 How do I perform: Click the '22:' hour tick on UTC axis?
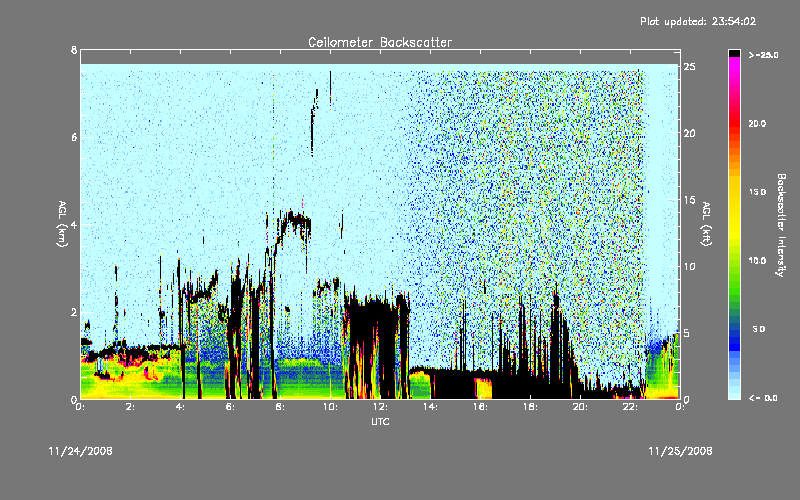[631, 407]
